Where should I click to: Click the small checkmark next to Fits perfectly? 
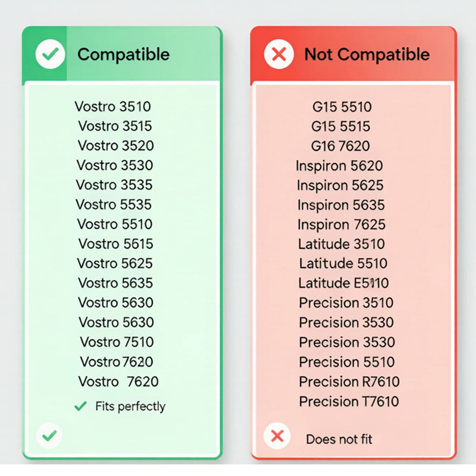tap(80, 406)
